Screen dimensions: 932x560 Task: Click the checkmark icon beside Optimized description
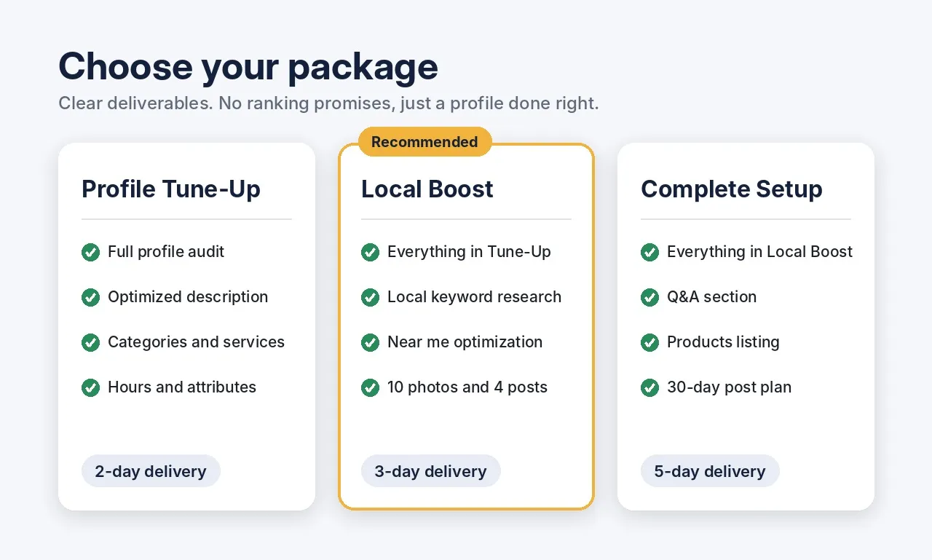point(90,297)
